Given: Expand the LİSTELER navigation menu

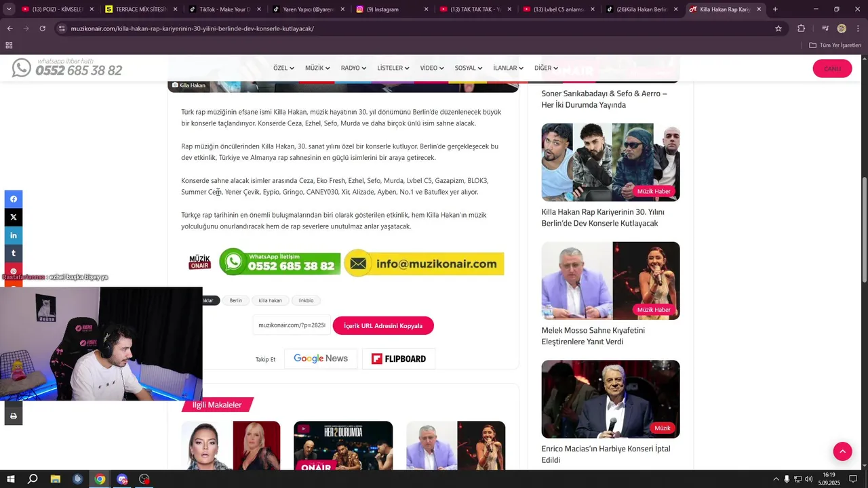Looking at the screenshot, I should tap(393, 68).
